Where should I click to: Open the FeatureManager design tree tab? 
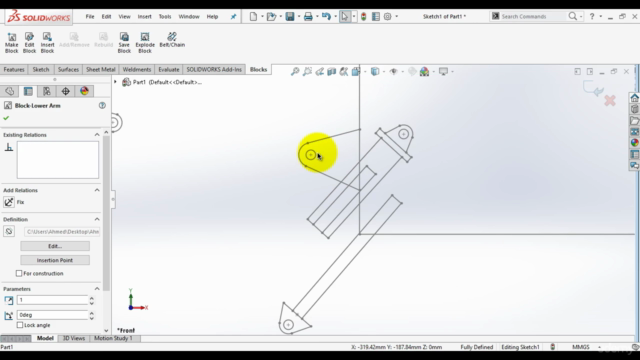[10, 91]
